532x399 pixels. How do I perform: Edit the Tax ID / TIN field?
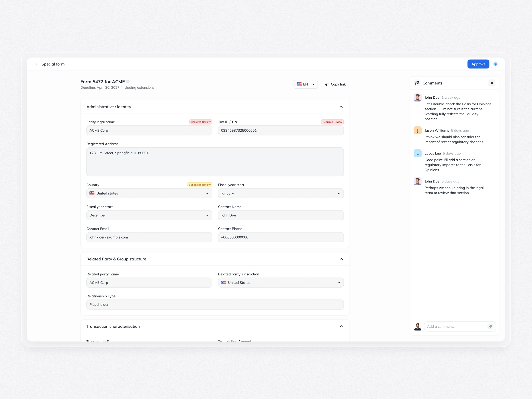coord(281,130)
